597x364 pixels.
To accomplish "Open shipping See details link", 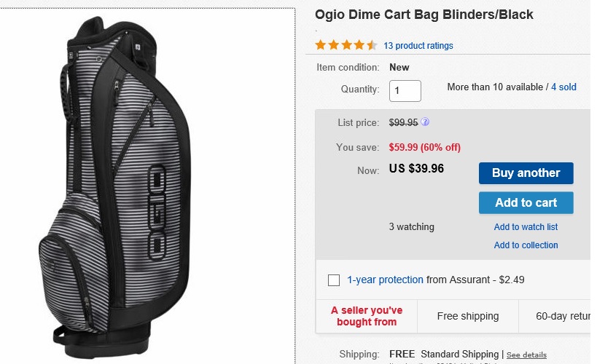I will (x=526, y=355).
